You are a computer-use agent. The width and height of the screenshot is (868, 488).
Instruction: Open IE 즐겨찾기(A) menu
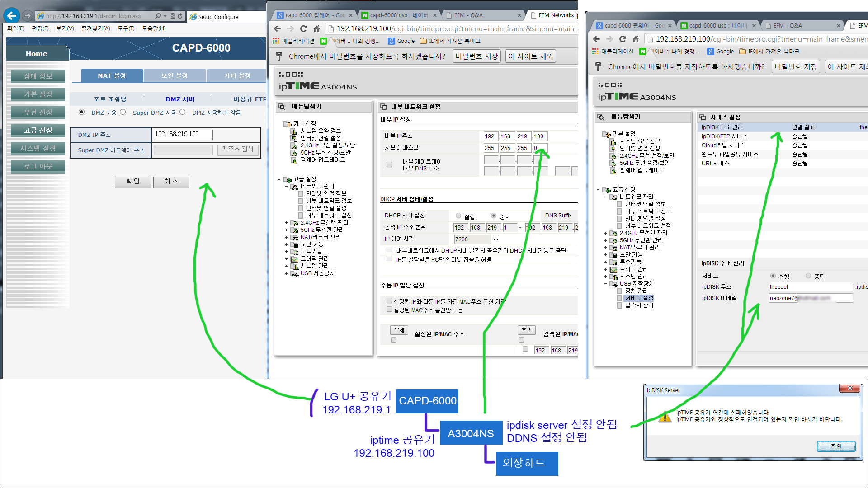pyautogui.click(x=96, y=28)
